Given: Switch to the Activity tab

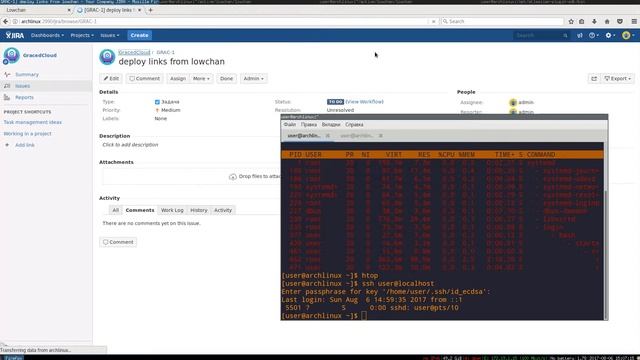Looking at the screenshot, I should point(223,210).
